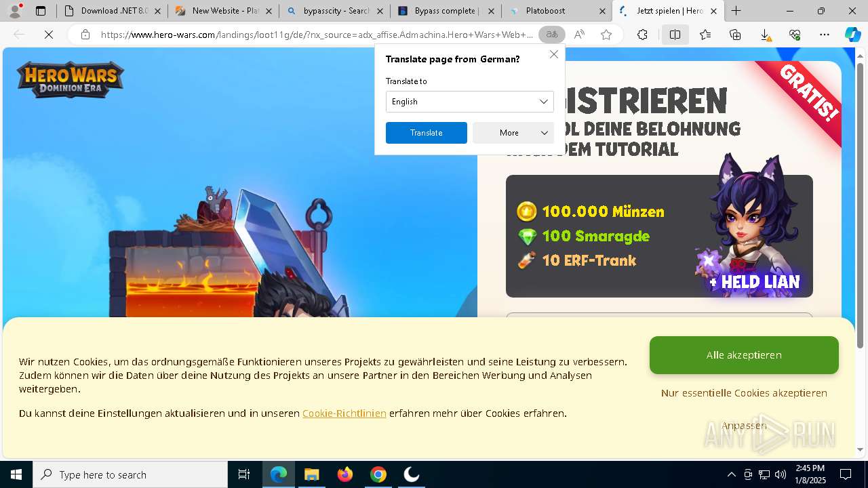This screenshot has height=488, width=868.
Task: Open Favorites list icon
Action: coord(705,35)
